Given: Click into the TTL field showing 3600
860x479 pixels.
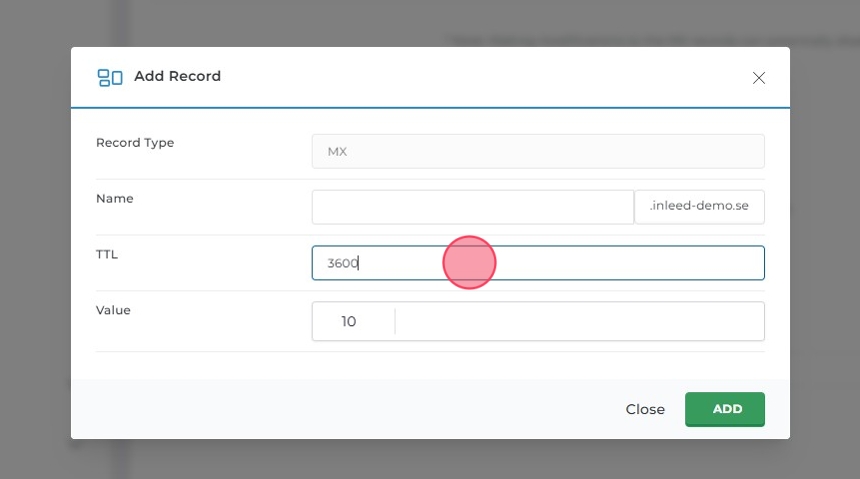Looking at the screenshot, I should point(537,263).
